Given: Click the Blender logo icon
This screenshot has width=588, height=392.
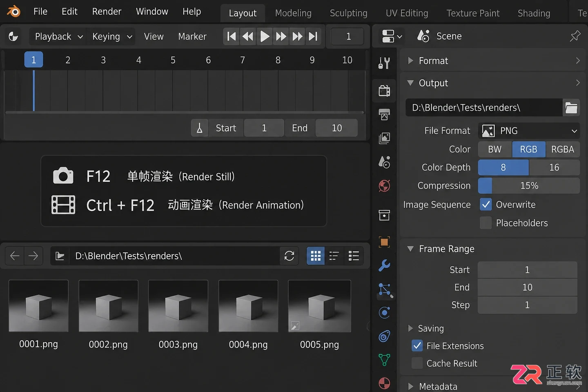Looking at the screenshot, I should point(13,11).
